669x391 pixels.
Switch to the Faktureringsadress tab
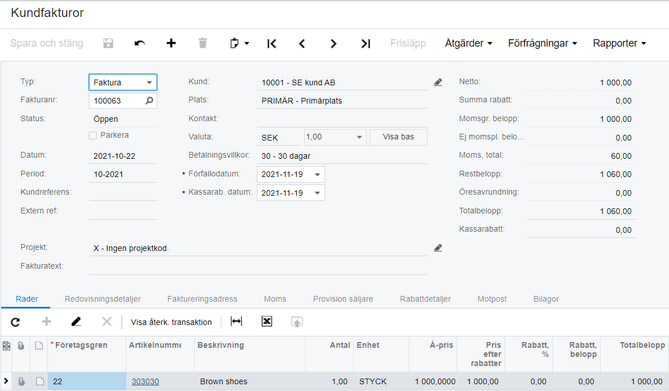click(x=202, y=299)
